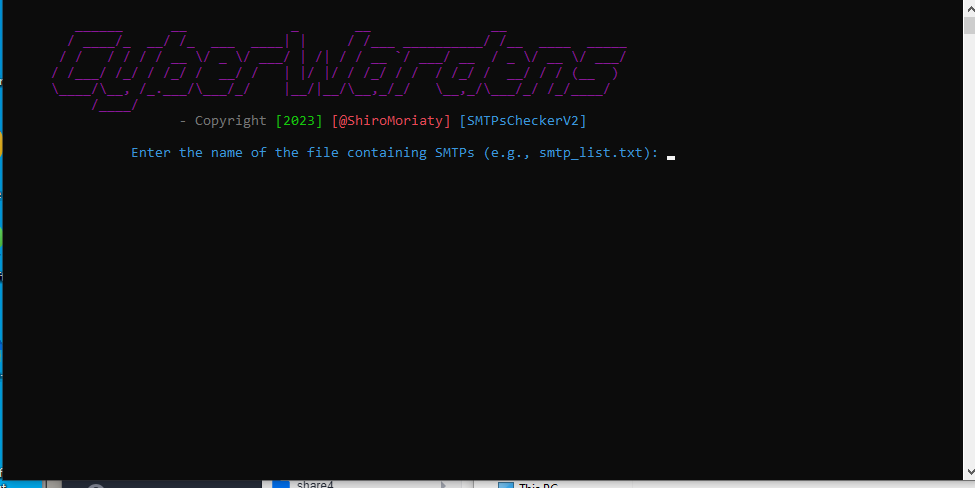Click the scrollbar up arrow in terminal
Screen dimensions: 975x488
969,7
